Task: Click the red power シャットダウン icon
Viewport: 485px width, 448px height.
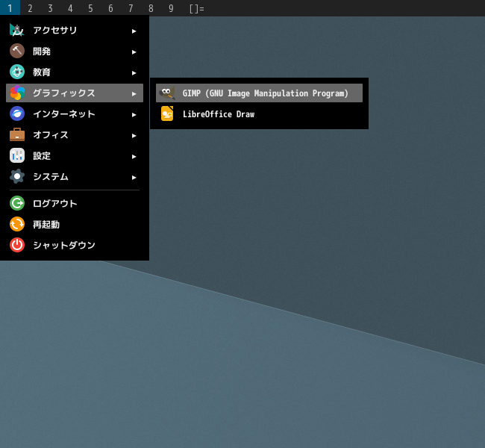Action: click(17, 245)
